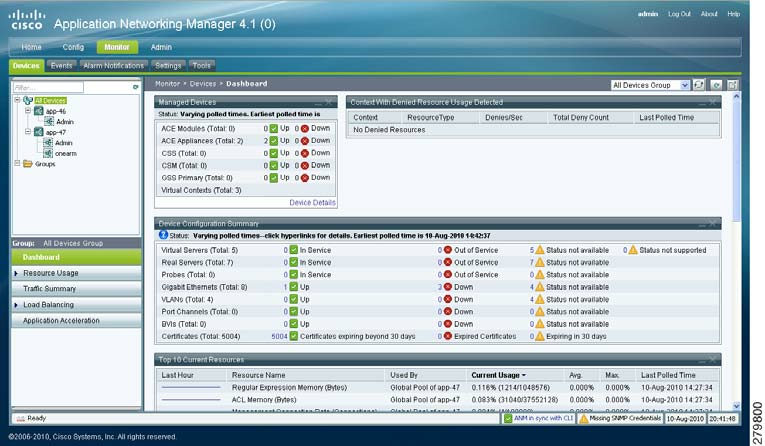Screen dimensions: 765x446
Task: Click the Filter input field
Action: pos(70,88)
